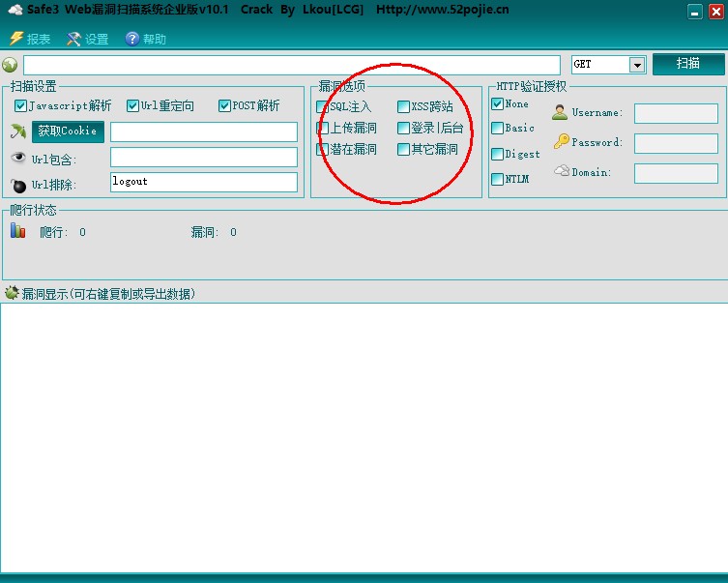Toggle Url重定向 checkbox

coord(132,105)
